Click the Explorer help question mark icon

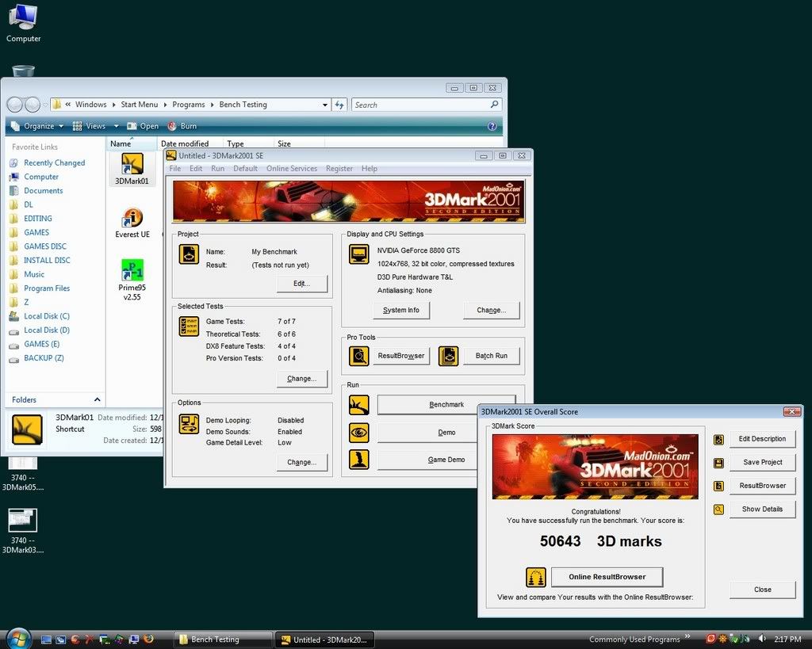[x=492, y=126]
